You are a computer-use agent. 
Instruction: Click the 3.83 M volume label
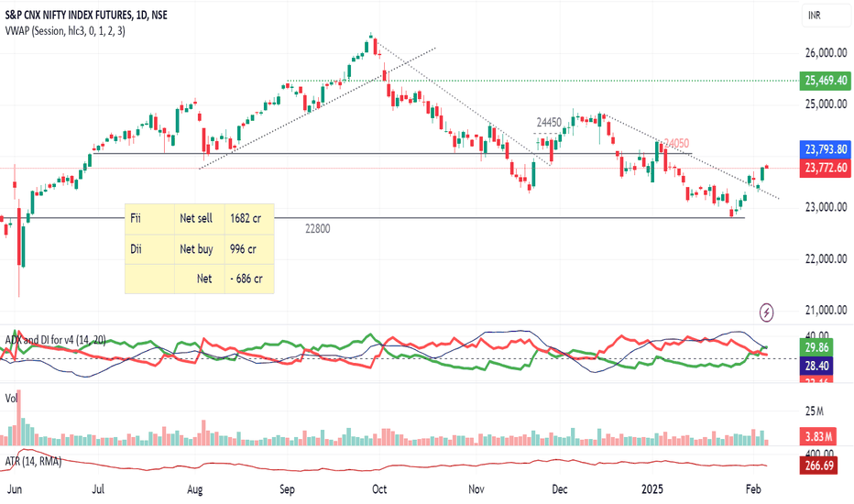click(x=818, y=436)
